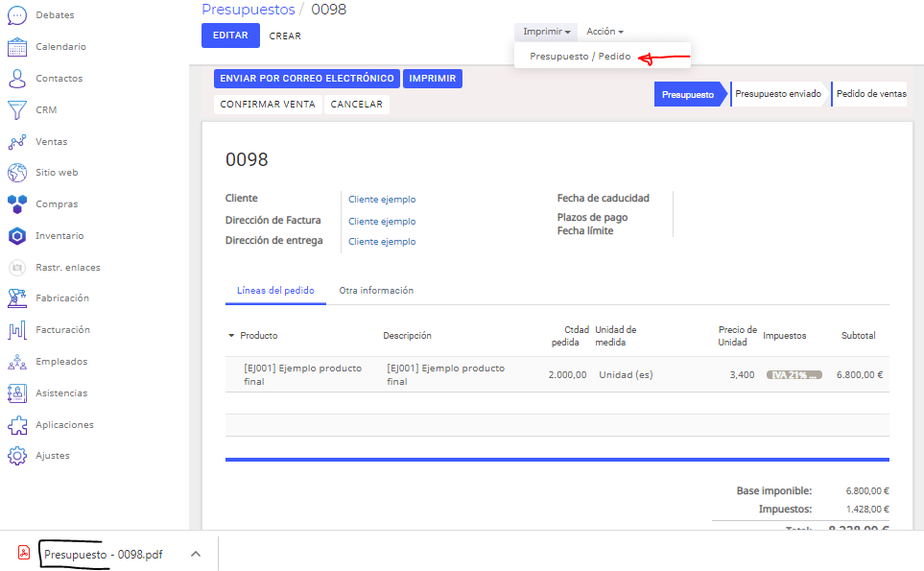Click the CANCELAR button
The width and height of the screenshot is (924, 571).
tap(357, 105)
